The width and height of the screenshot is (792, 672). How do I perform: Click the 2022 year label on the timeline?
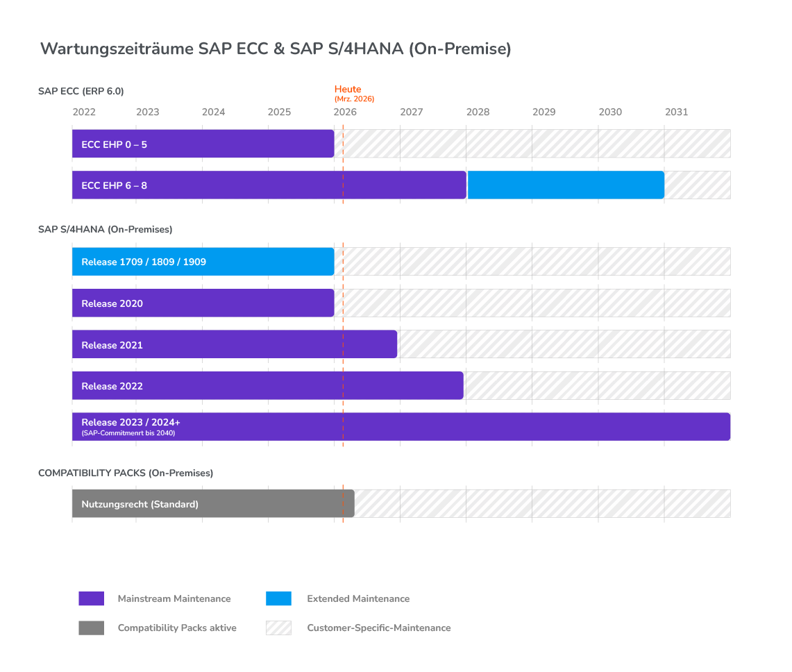pyautogui.click(x=84, y=112)
